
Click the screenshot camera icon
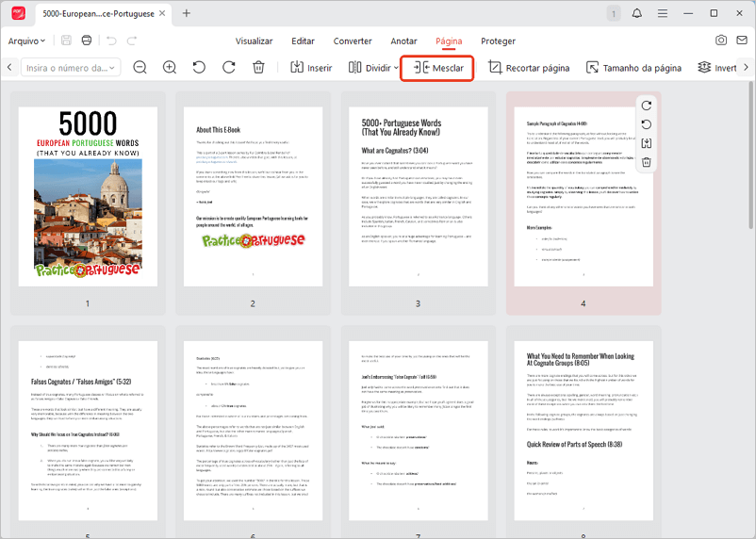721,40
